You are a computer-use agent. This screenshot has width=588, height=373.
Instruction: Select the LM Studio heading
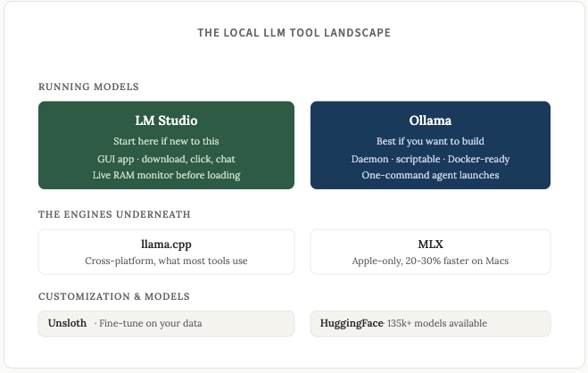coord(166,120)
